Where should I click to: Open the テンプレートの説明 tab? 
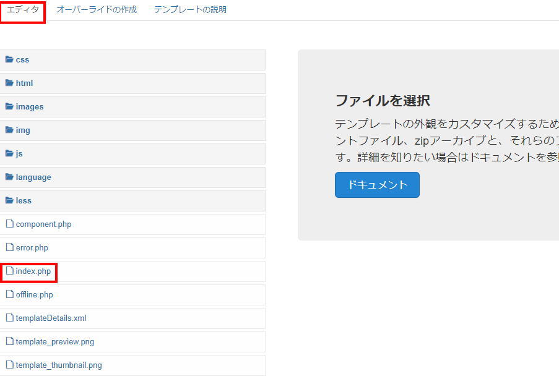tap(190, 10)
